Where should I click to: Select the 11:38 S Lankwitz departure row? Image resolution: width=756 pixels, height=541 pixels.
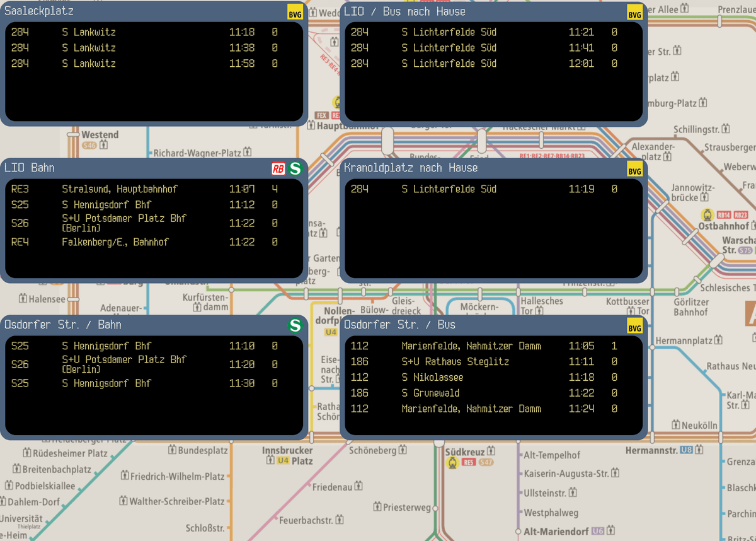pyautogui.click(x=154, y=48)
